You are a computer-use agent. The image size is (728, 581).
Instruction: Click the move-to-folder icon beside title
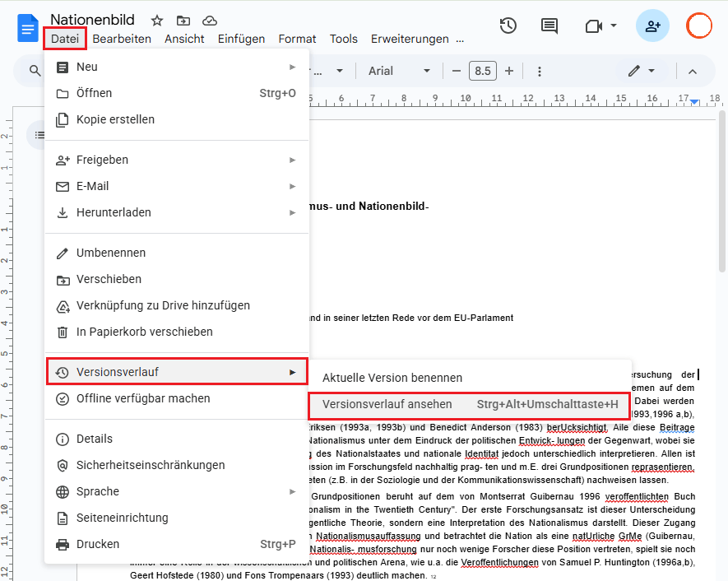[x=183, y=21]
